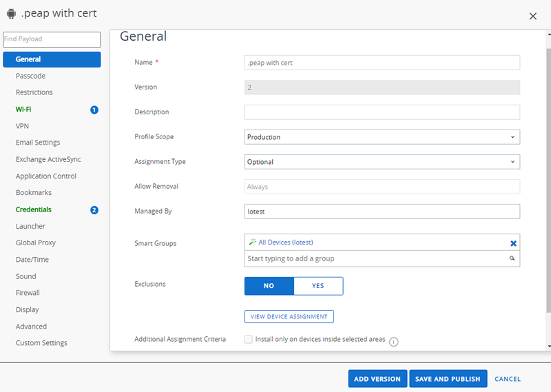Screen dimensions: 551x392
Task: Open Exchange ActiveSync payload
Action: pyautogui.click(x=48, y=159)
